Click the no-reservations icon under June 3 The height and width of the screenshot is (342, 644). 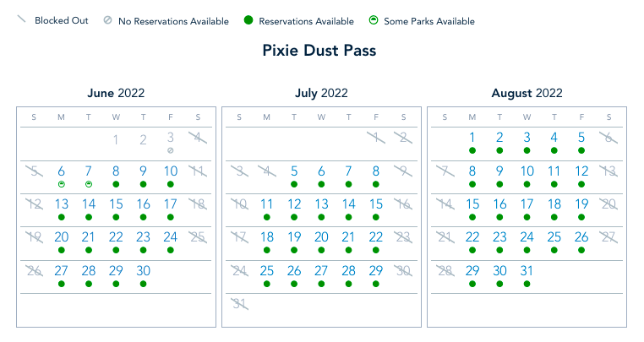click(171, 150)
